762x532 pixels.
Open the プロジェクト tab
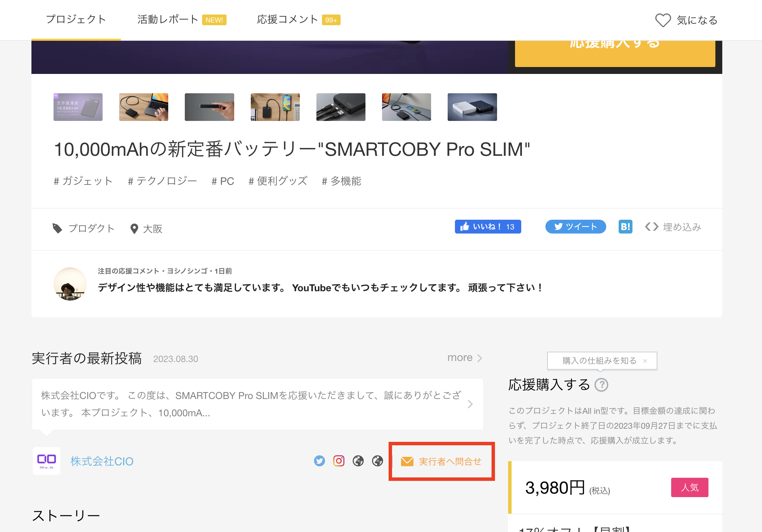[x=76, y=20]
